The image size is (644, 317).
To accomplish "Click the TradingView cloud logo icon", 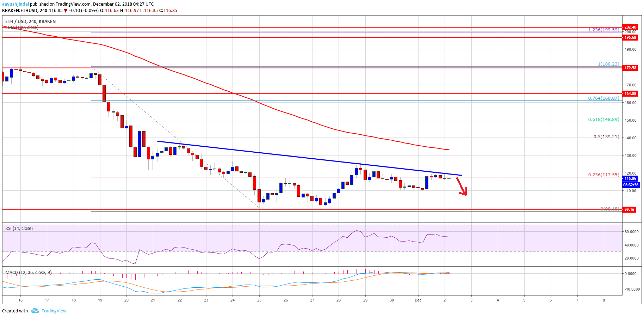I will tap(35, 311).
